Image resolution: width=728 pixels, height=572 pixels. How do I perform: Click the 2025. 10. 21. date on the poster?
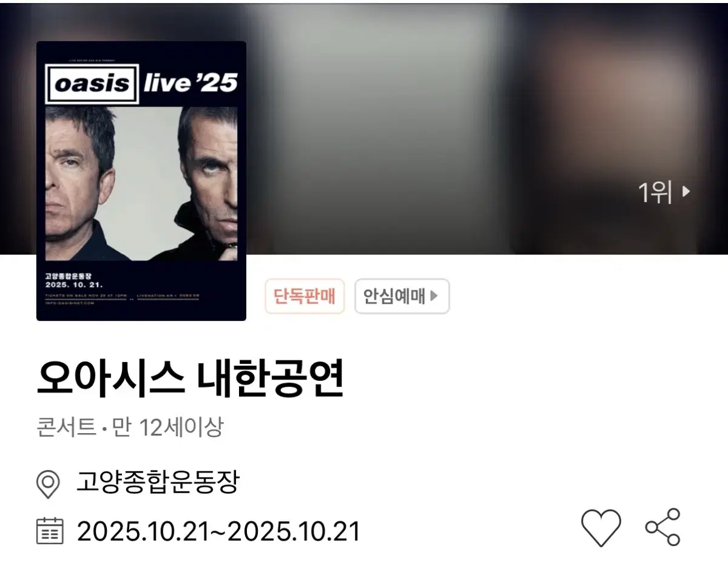click(x=74, y=284)
